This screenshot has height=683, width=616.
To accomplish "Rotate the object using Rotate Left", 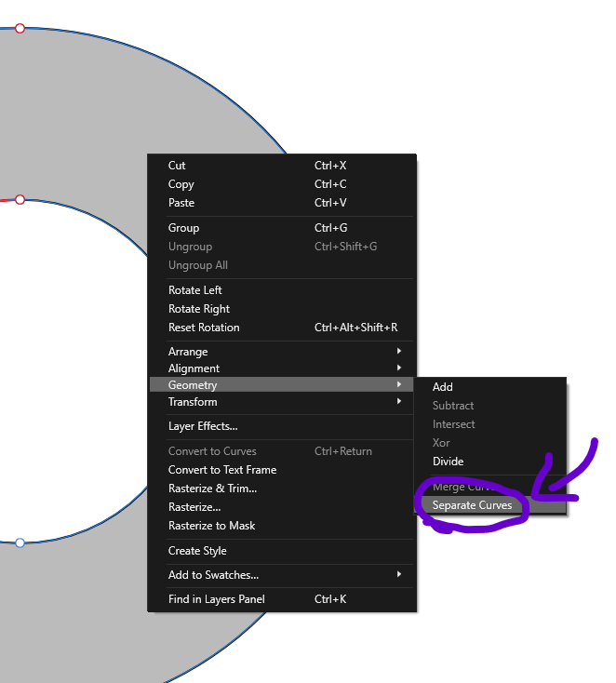I will pos(194,290).
